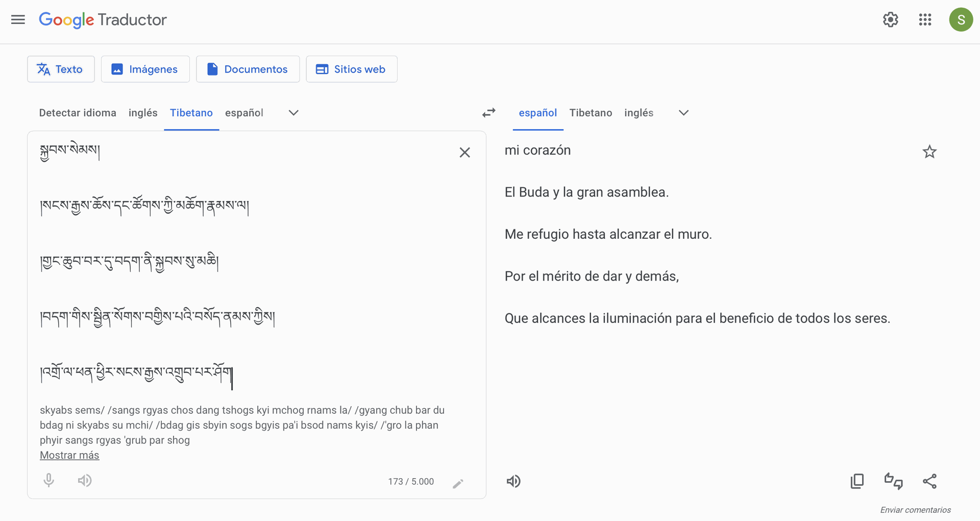This screenshot has width=980, height=521.
Task: Copy the translation to clipboard
Action: pyautogui.click(x=857, y=481)
